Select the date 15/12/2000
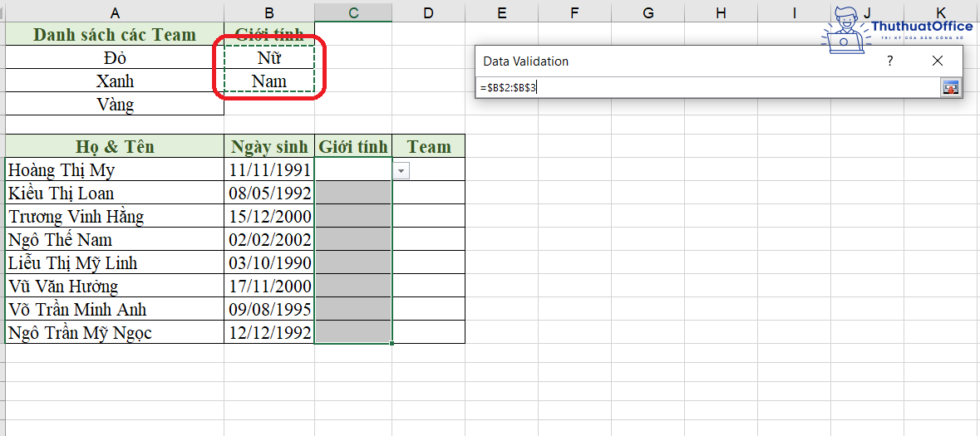The width and height of the screenshot is (980, 436). (269, 216)
